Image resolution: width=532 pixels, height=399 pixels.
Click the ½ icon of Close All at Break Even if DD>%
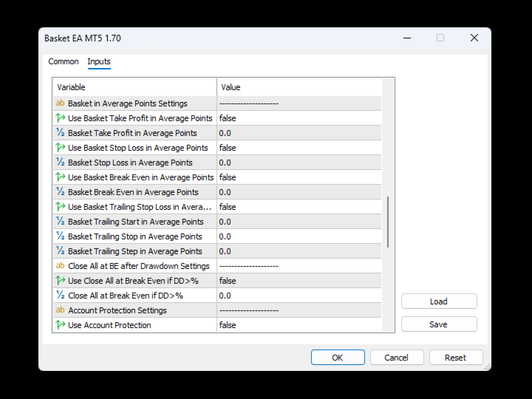pos(60,295)
